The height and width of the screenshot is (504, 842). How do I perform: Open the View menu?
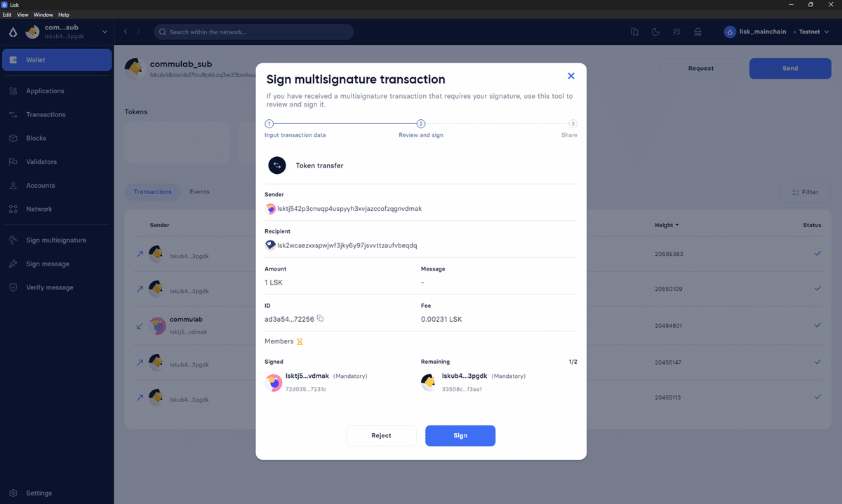pos(22,15)
